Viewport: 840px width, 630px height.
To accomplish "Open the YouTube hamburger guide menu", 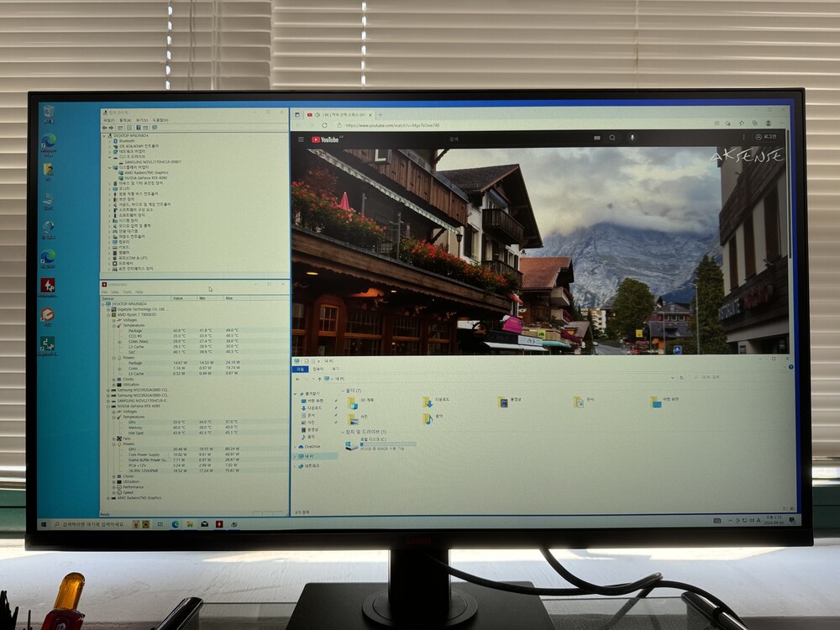I will [x=301, y=139].
